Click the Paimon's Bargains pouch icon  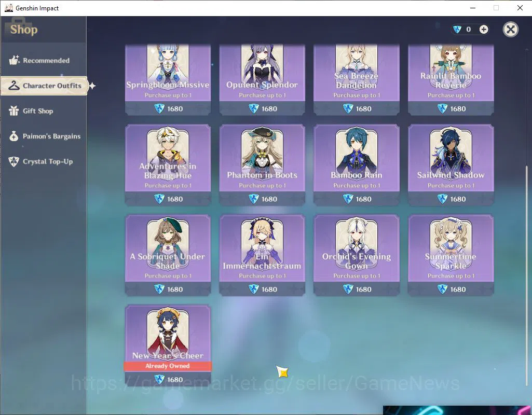14,136
